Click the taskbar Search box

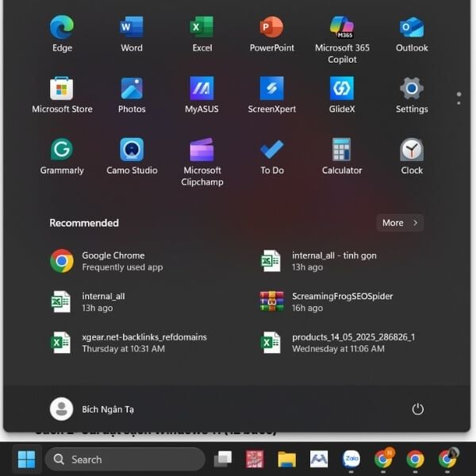125,459
